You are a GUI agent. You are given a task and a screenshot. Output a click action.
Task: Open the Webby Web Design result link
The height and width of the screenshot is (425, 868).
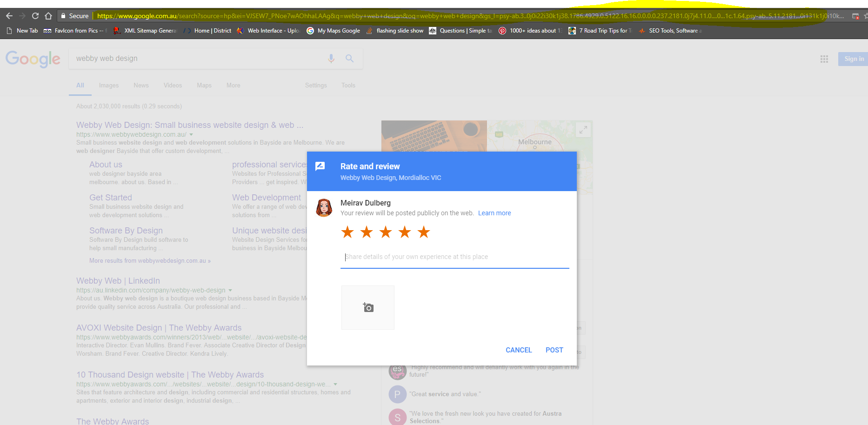[x=190, y=125]
